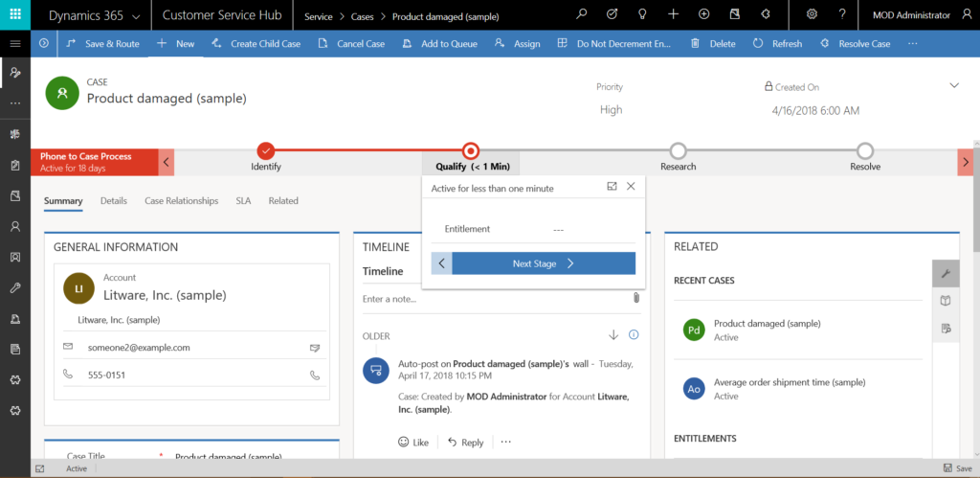The height and width of the screenshot is (478, 980).
Task: Switch to the Details tab
Action: [x=114, y=201]
